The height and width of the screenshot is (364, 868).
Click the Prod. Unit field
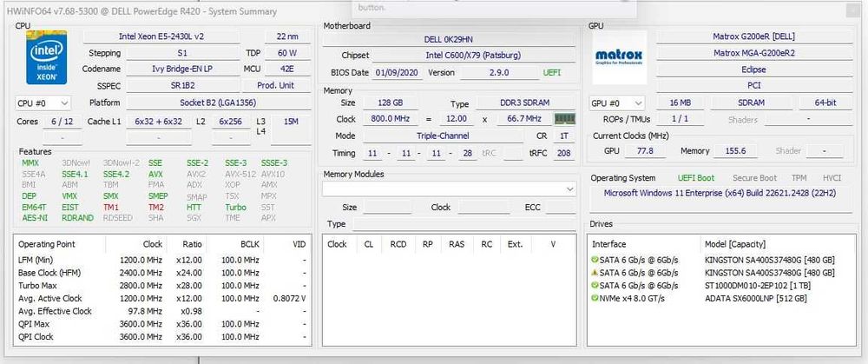pyautogui.click(x=276, y=86)
